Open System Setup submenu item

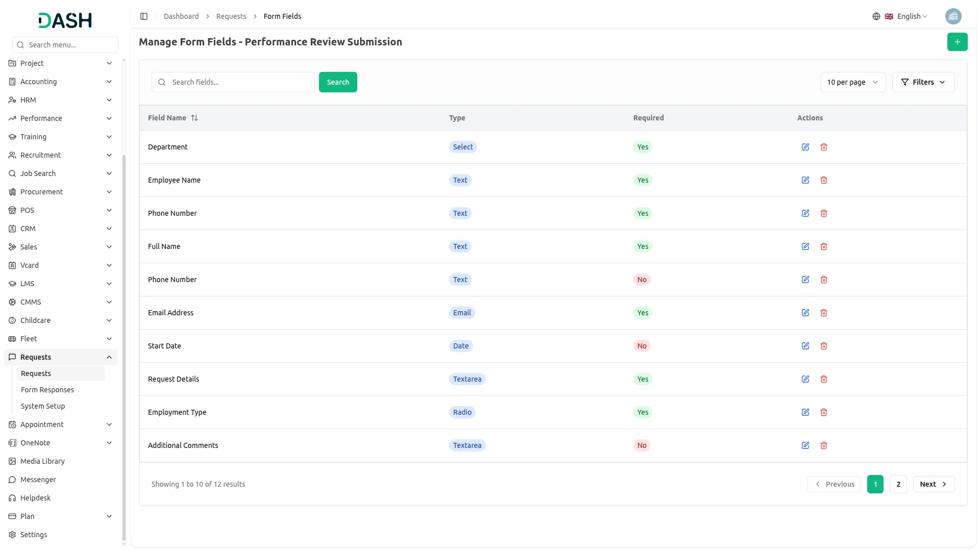pyautogui.click(x=43, y=406)
